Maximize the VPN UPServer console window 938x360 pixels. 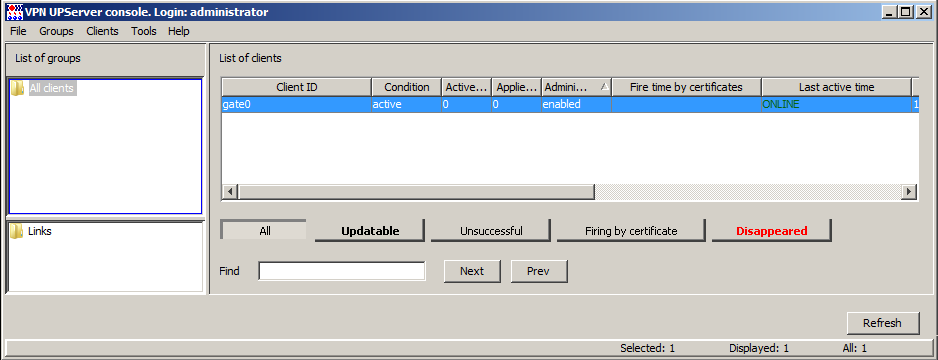pyautogui.click(x=907, y=11)
